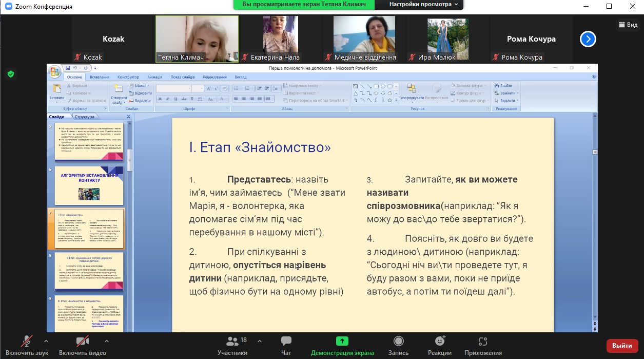Change layout using the Вид button
Screen dimensions: 644x359
click(x=628, y=25)
